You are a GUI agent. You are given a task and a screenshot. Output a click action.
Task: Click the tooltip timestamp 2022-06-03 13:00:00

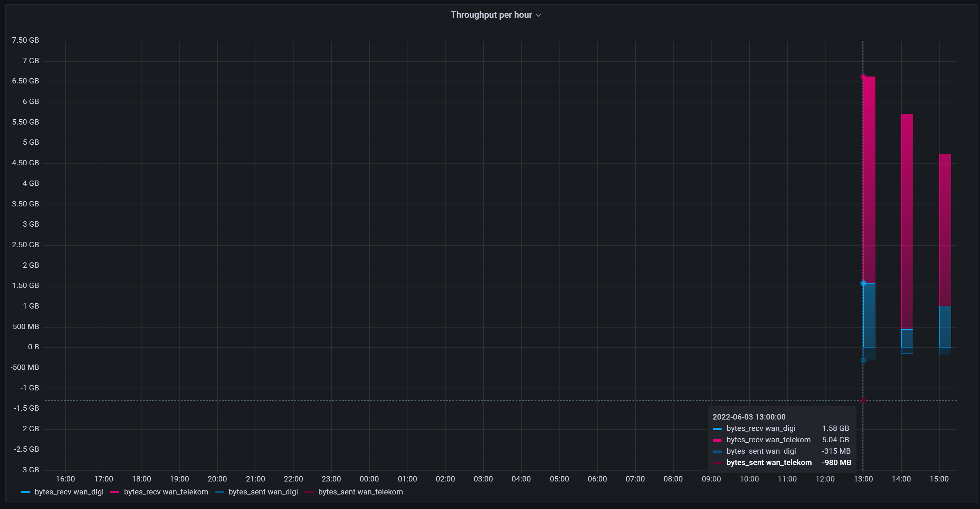[x=749, y=417]
